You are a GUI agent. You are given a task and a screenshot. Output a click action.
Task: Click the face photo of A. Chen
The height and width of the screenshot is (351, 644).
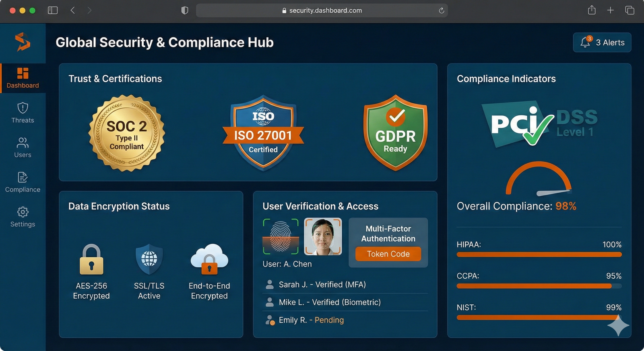pos(323,236)
